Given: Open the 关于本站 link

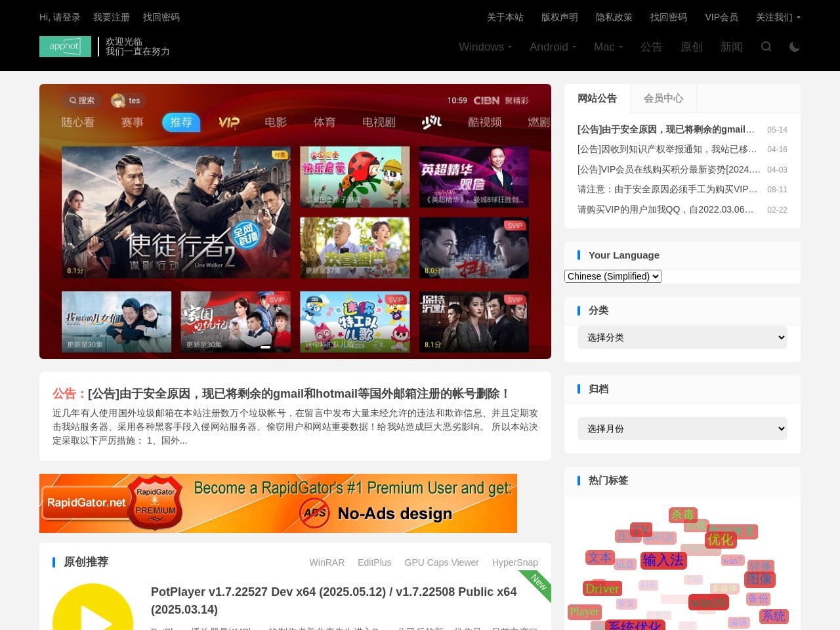Looking at the screenshot, I should (505, 17).
